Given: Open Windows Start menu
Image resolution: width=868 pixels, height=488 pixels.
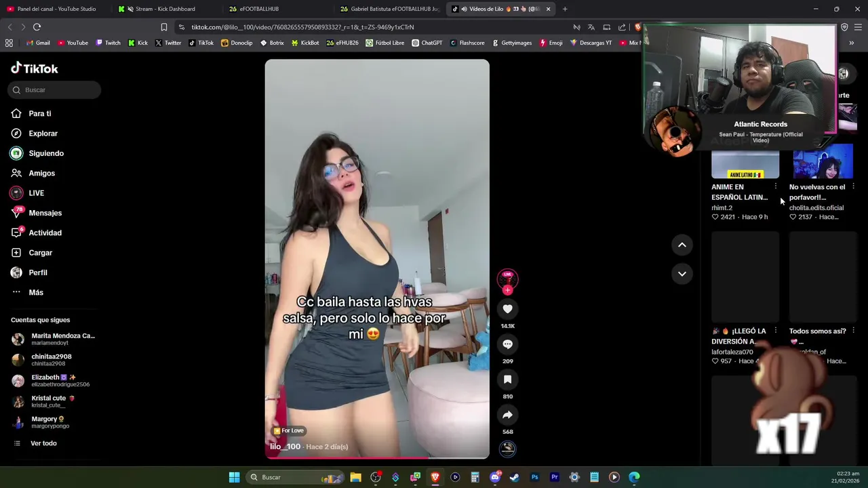Looking at the screenshot, I should pos(234,477).
